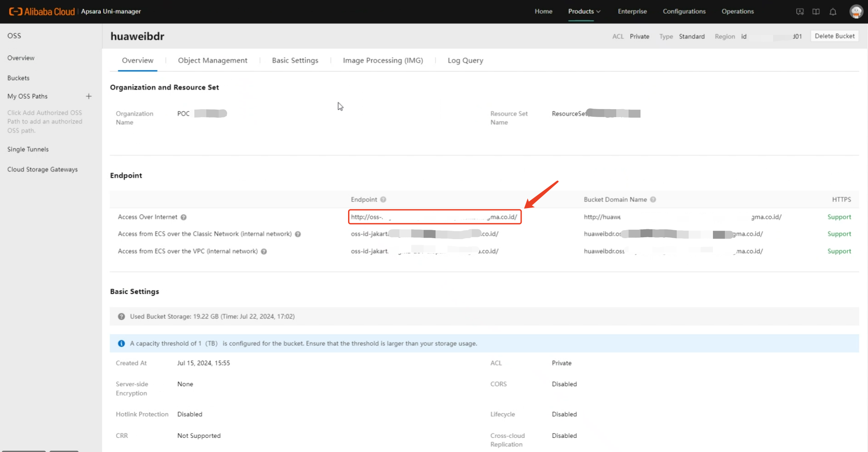Click the Classic row huaweibdr.os domain name
The height and width of the screenshot is (452, 868).
[x=673, y=234]
